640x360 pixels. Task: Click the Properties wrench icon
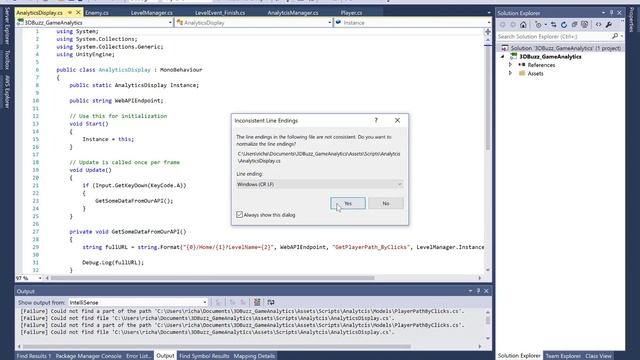coord(609,25)
